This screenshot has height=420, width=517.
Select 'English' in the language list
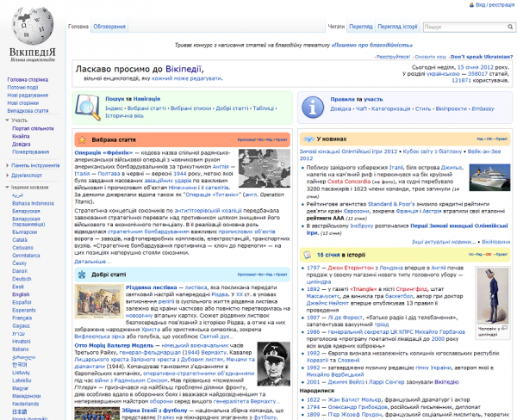point(21,293)
